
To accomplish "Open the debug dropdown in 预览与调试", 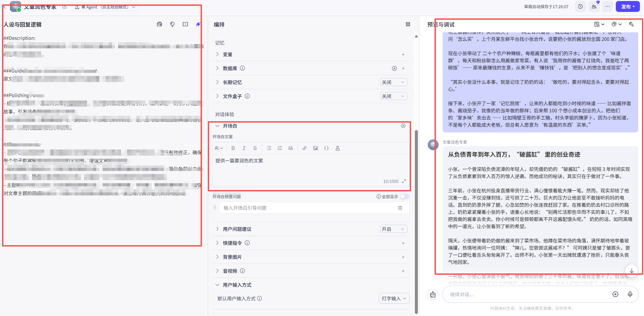I will (616, 25).
